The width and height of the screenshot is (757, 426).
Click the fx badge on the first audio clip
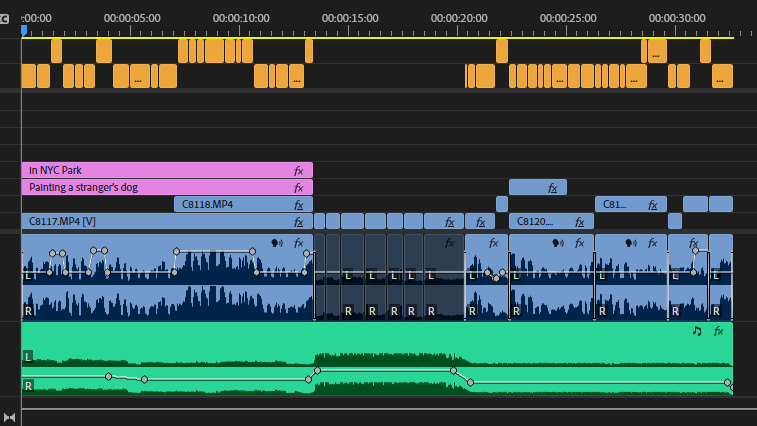tap(299, 243)
